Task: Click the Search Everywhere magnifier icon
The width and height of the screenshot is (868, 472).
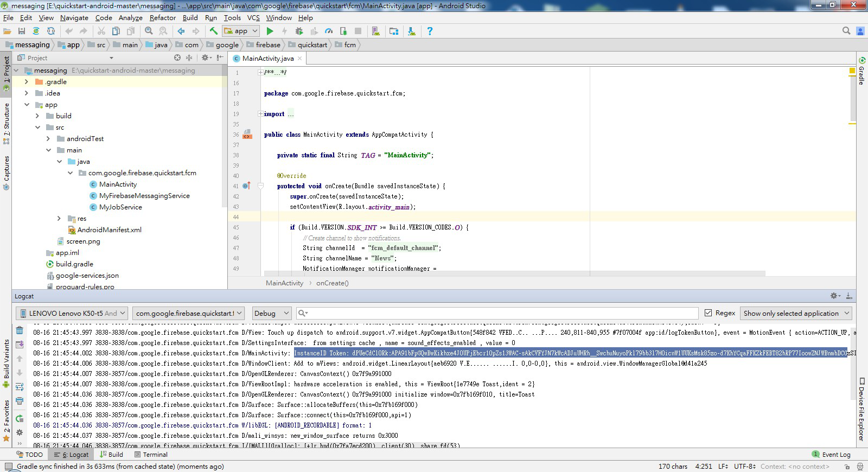Action: coord(846,31)
